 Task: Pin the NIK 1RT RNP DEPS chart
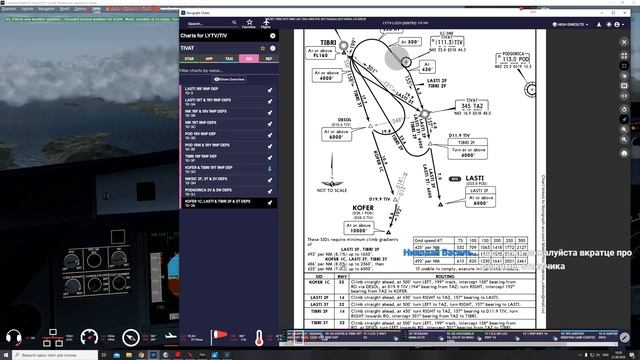coord(270,124)
